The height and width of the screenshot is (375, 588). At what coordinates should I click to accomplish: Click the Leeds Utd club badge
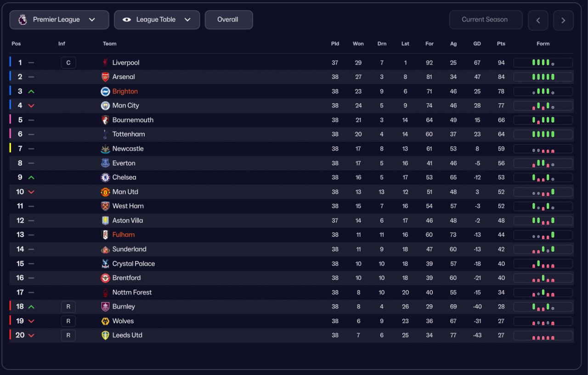click(105, 336)
